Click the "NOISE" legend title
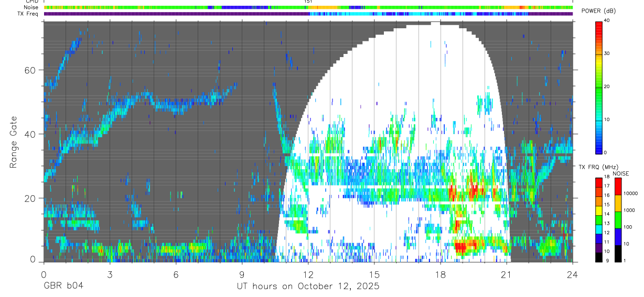The image size is (644, 297). click(x=621, y=174)
